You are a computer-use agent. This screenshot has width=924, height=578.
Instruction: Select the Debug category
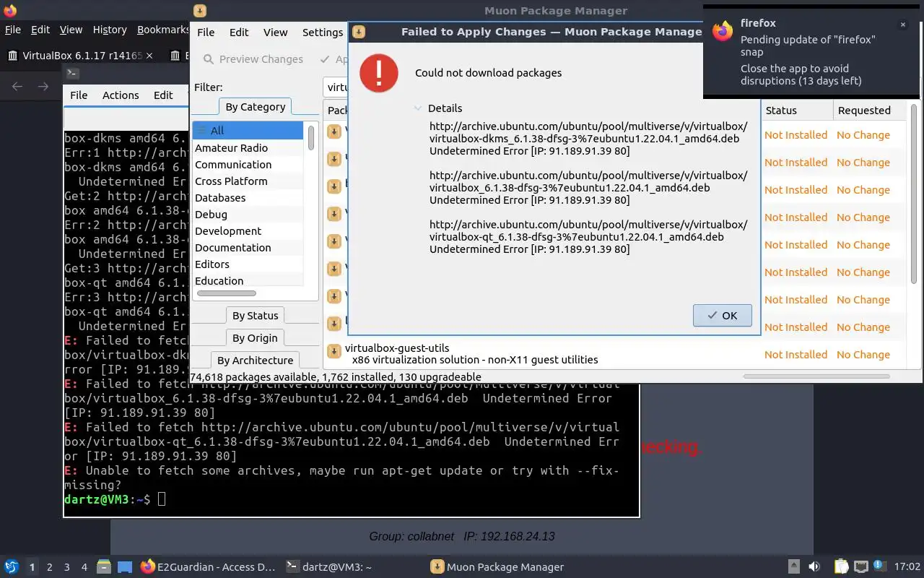tap(248, 215)
